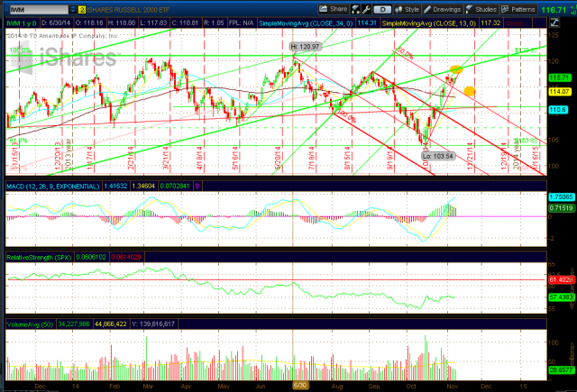
Task: Click the RelativeStrength (SPX) label
Action: [x=39, y=258]
